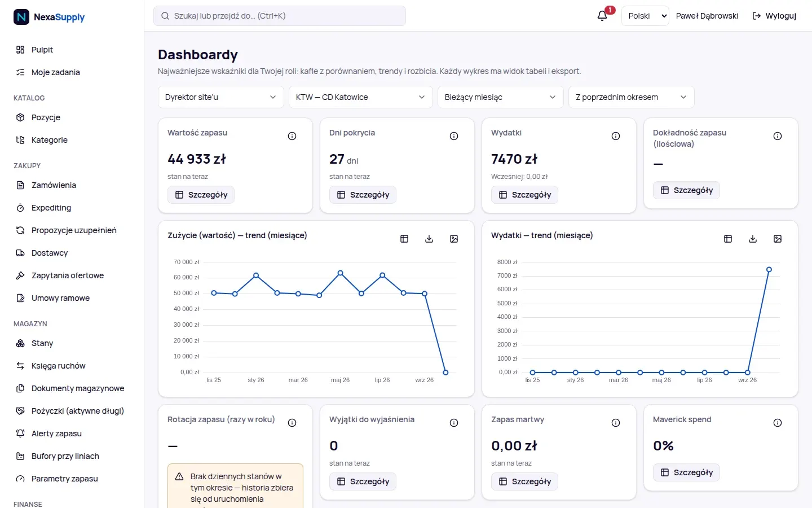Click the NexaSupply logo
This screenshot has height=508, width=812.
49,17
